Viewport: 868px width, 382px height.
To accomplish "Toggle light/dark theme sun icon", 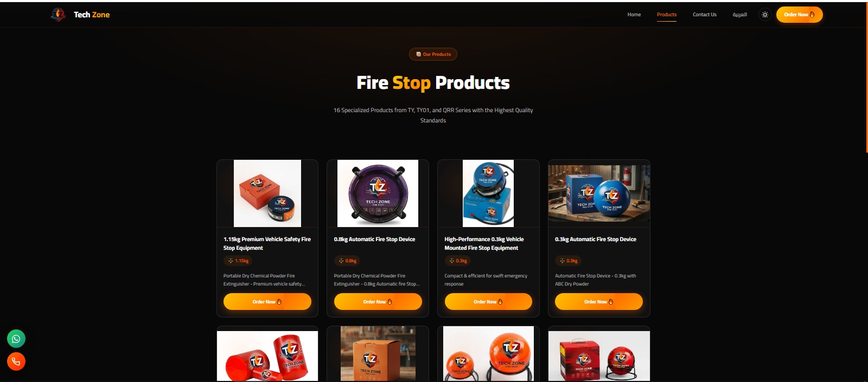I will 765,15.
